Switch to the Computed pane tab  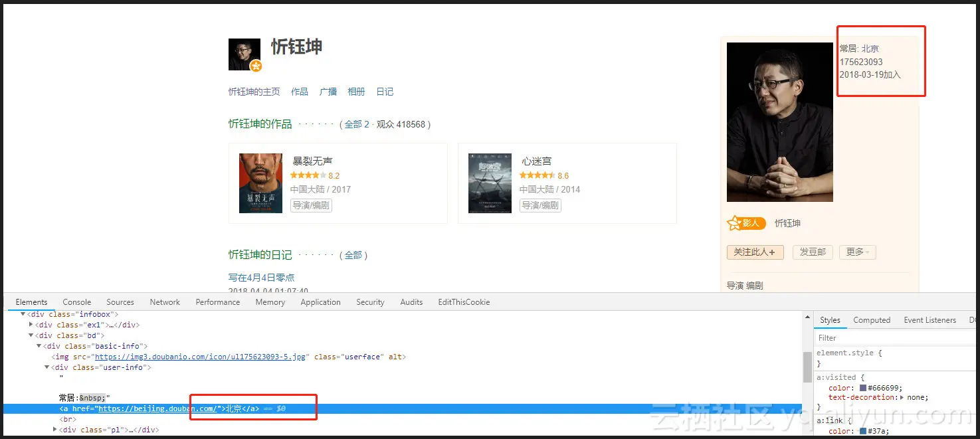tap(872, 320)
